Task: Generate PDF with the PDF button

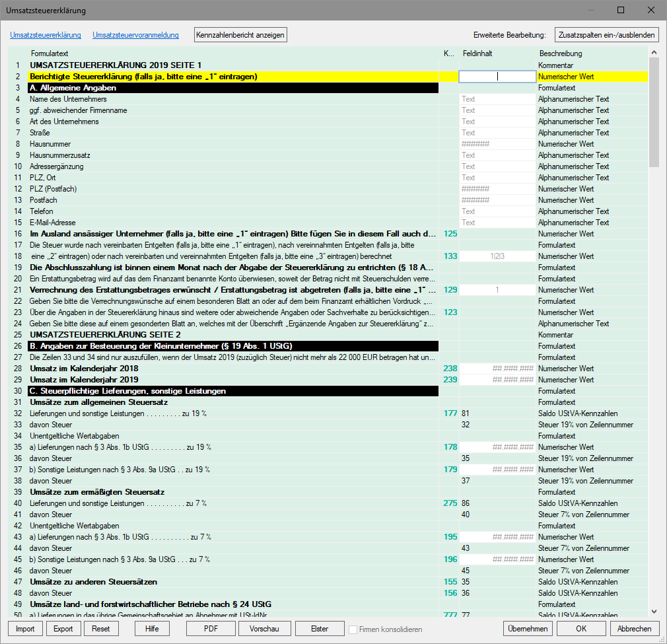Action: click(x=211, y=629)
